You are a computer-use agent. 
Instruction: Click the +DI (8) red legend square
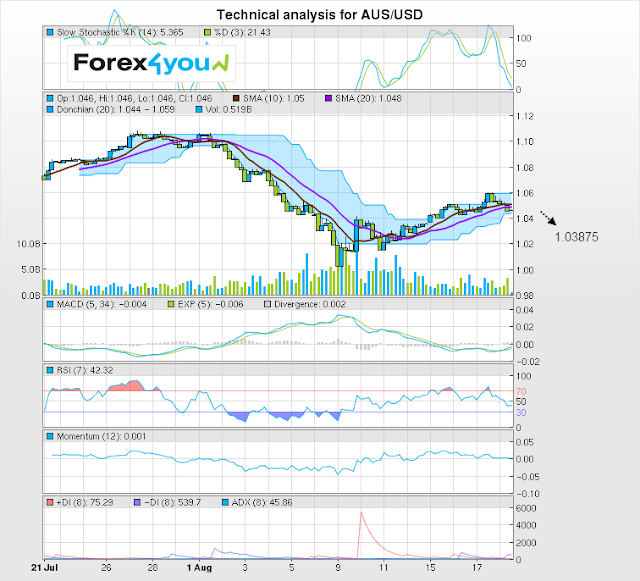coord(50,503)
